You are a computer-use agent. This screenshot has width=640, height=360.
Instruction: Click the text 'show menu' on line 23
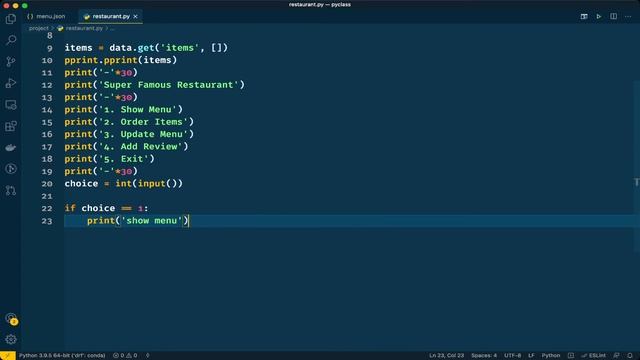151,221
